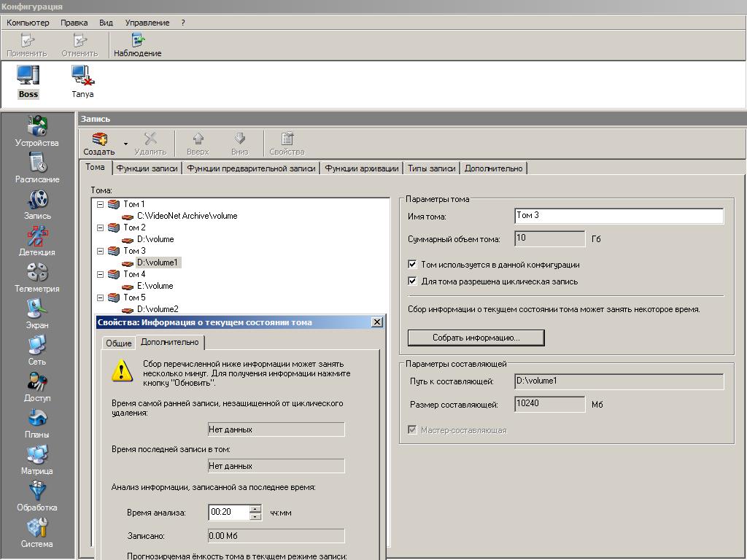
Task: Open the Управление menu
Action: (x=147, y=23)
